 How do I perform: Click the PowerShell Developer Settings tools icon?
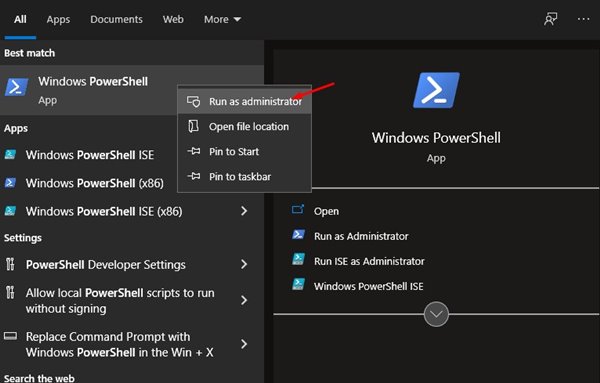[10, 264]
